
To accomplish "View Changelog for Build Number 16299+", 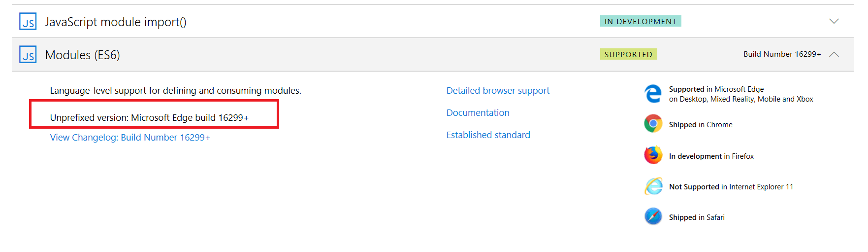I will point(130,138).
